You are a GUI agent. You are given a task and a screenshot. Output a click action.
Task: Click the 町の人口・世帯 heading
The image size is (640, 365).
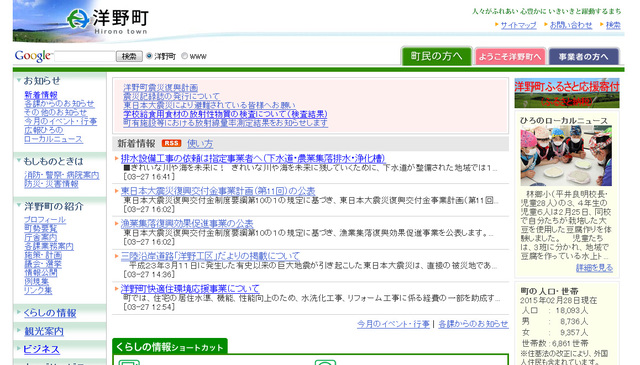tap(549, 291)
